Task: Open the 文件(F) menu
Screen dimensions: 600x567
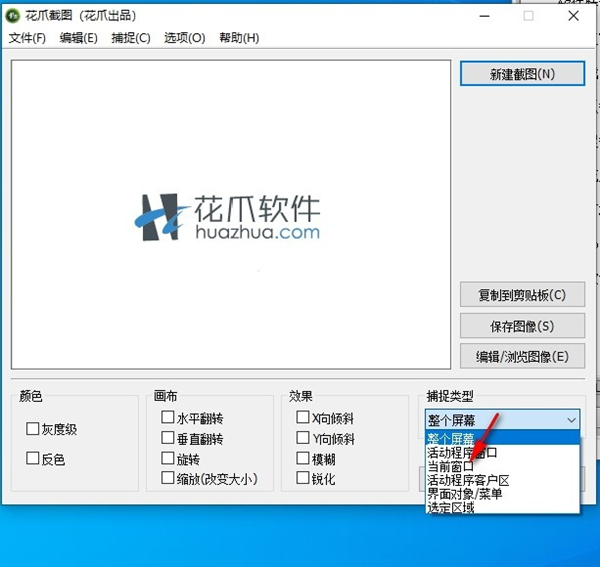Action: click(27, 38)
